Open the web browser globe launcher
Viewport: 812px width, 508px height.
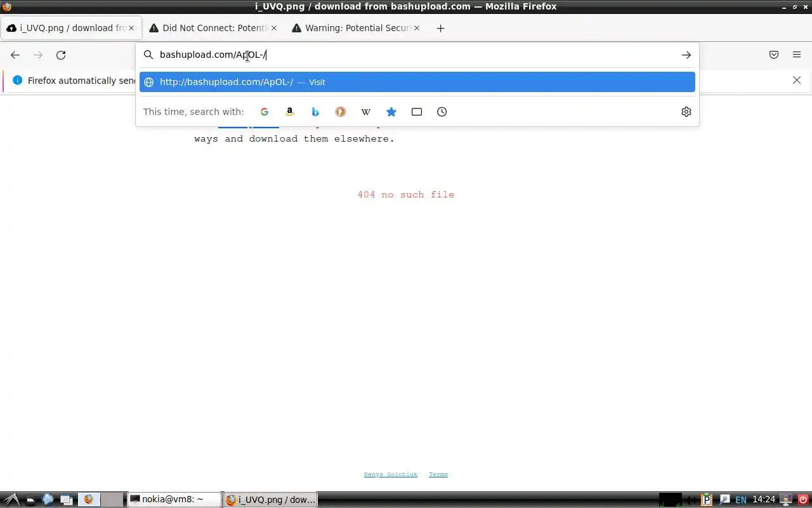pyautogui.click(x=48, y=500)
